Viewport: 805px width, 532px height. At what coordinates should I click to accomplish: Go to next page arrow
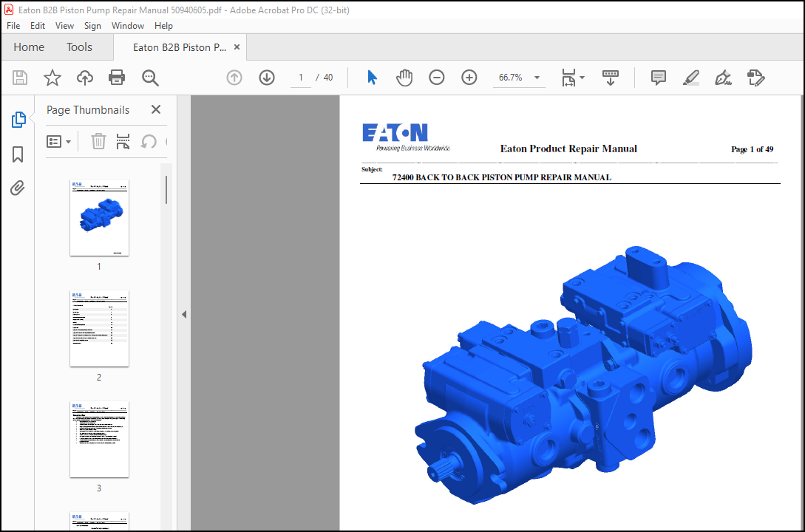pos(266,78)
